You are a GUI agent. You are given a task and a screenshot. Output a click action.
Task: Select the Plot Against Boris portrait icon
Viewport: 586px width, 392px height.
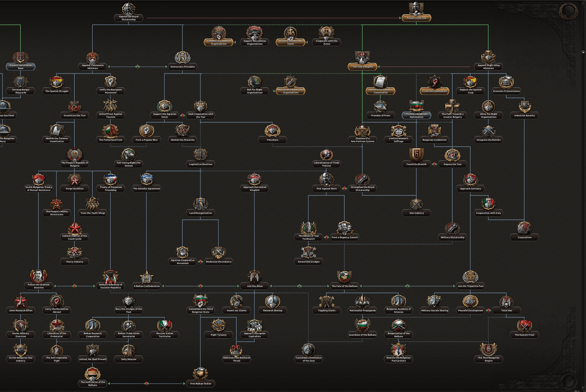click(x=326, y=179)
